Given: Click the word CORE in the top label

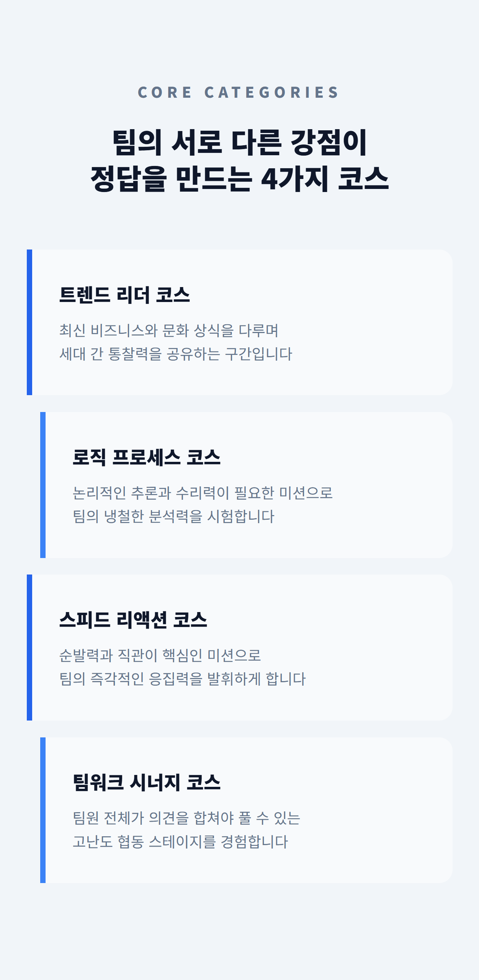Looking at the screenshot, I should click(165, 92).
